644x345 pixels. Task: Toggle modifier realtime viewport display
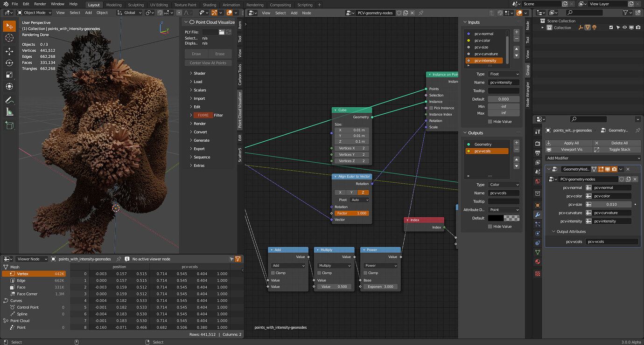[x=608, y=169]
